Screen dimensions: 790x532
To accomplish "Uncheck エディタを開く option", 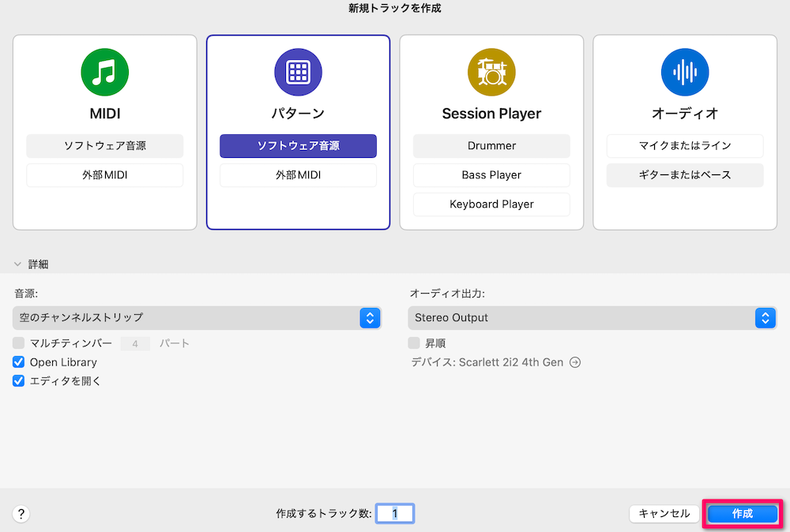I will [19, 380].
